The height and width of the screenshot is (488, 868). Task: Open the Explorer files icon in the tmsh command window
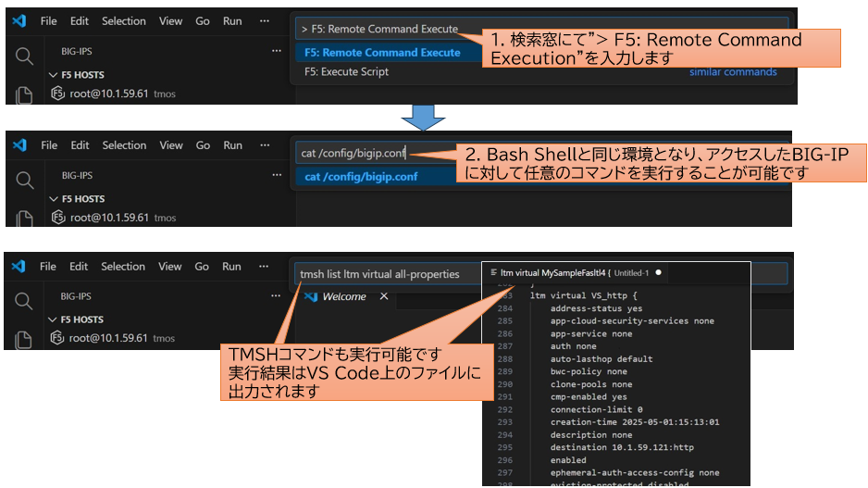[x=23, y=340]
